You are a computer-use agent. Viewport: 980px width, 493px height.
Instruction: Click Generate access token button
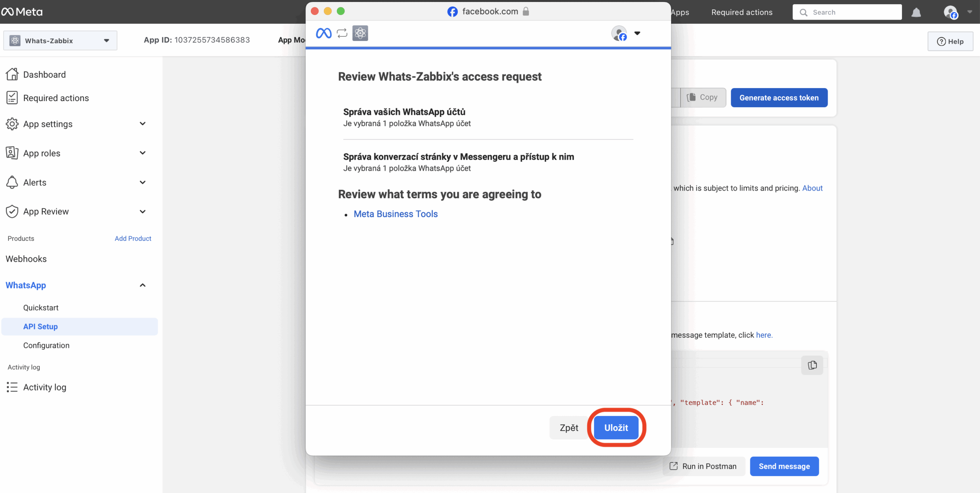[779, 98]
